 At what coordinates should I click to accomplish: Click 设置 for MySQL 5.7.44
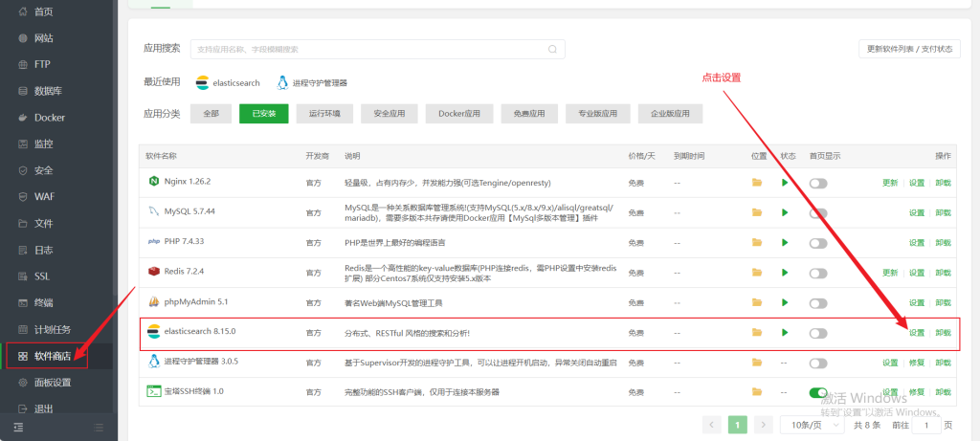pyautogui.click(x=916, y=213)
